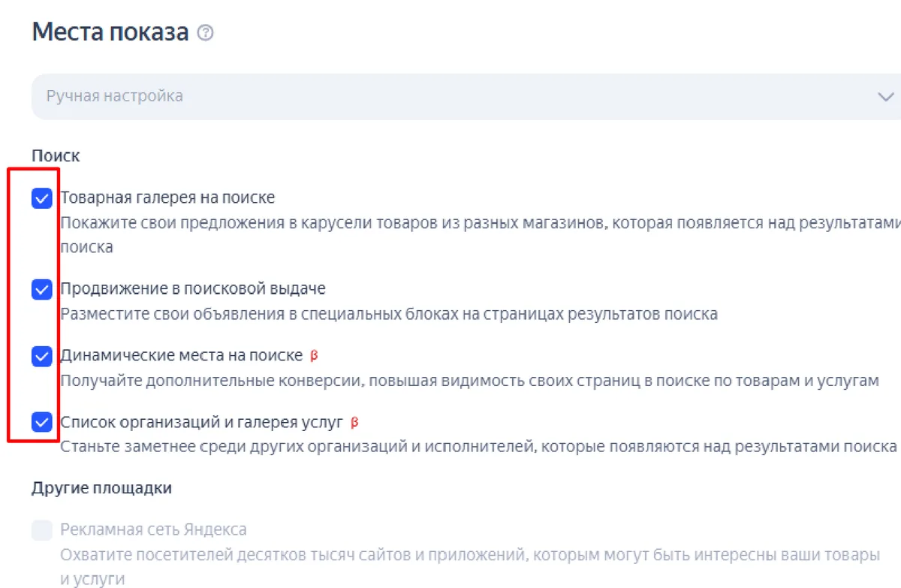Click description starting with Покажите свои предложения
This screenshot has height=588, width=901.
click(481, 235)
